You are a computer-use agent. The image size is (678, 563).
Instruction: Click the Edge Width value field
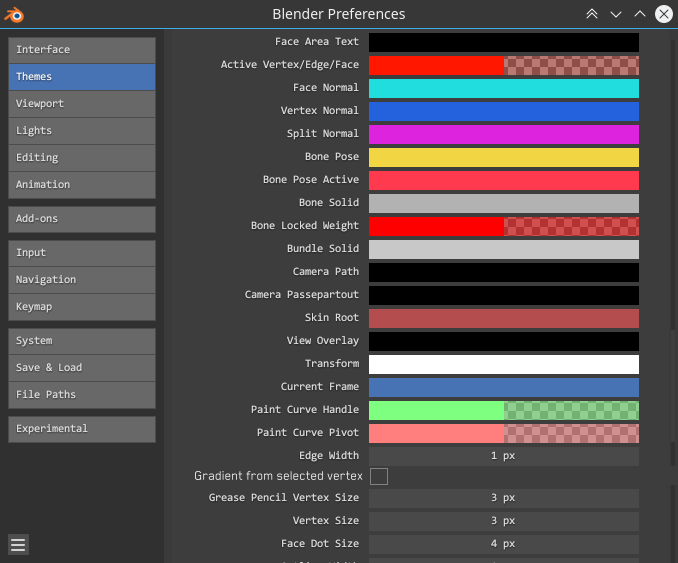pyautogui.click(x=504, y=456)
